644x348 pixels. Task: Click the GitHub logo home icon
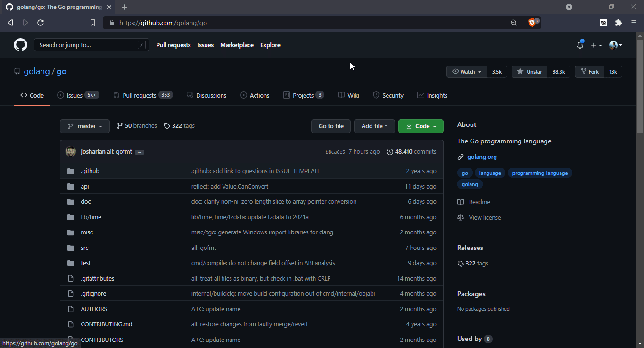coord(20,45)
